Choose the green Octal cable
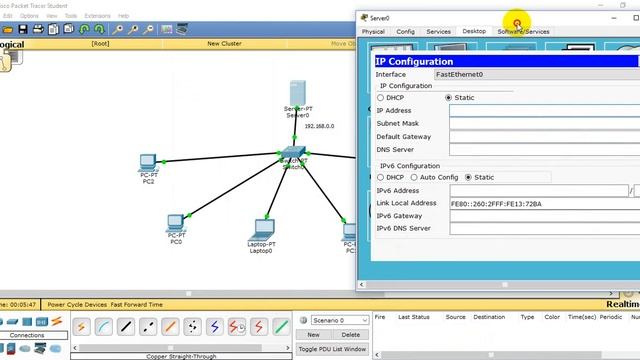The height and width of the screenshot is (360, 640). point(281,327)
